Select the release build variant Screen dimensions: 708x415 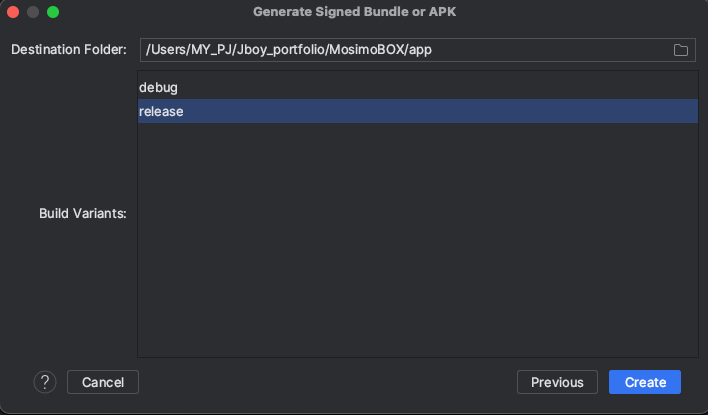point(162,111)
